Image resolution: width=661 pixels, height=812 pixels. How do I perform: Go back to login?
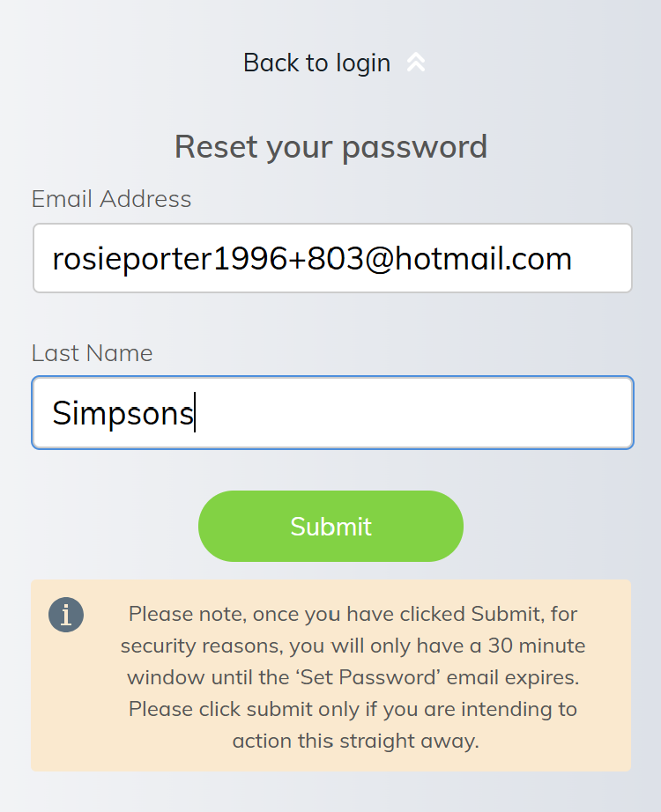317,63
